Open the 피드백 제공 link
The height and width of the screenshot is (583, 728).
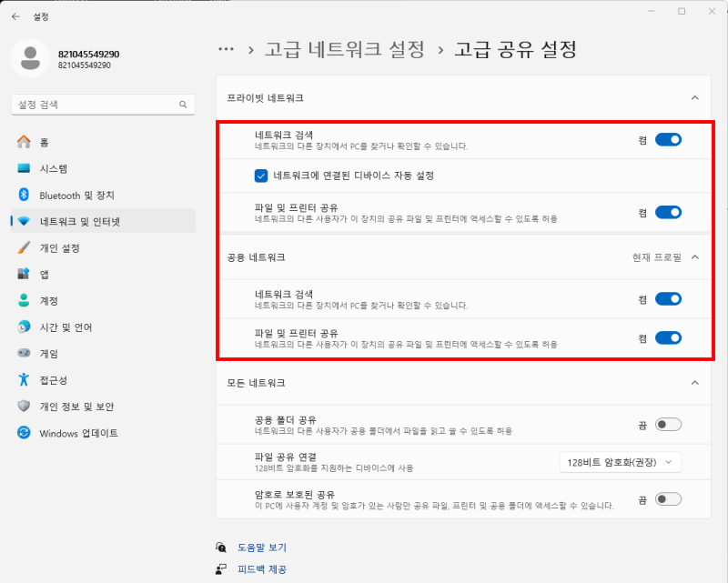pos(262,569)
